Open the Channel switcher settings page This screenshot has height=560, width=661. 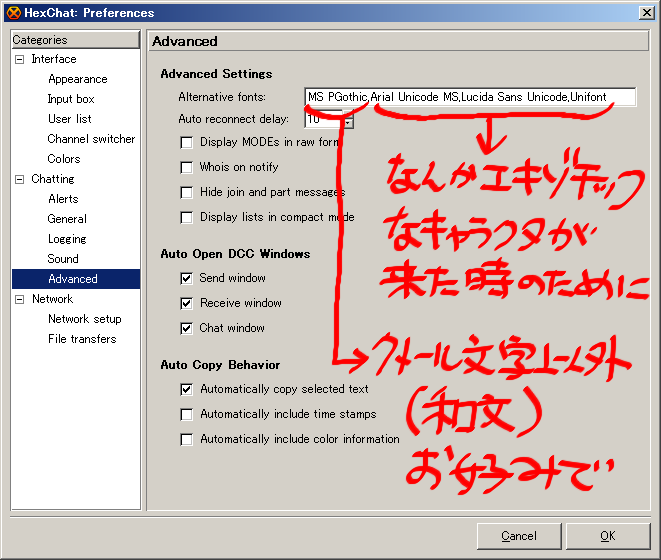91,139
